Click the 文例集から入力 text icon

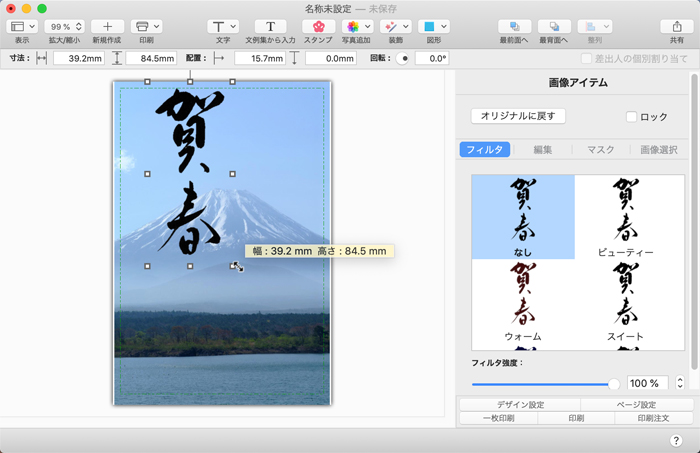tap(270, 26)
